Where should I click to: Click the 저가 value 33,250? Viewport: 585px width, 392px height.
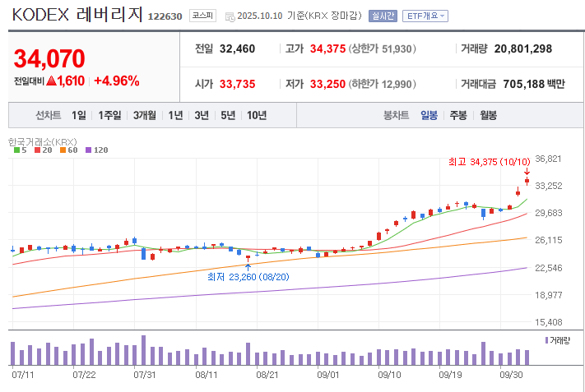[327, 84]
